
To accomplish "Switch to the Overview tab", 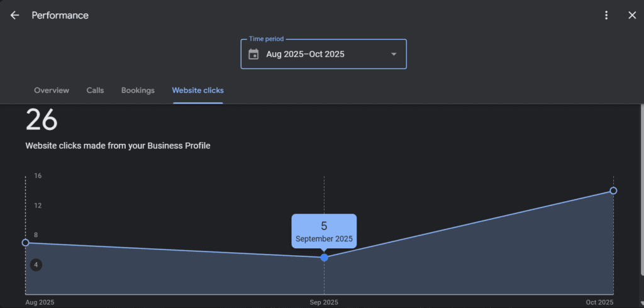I will coord(52,91).
